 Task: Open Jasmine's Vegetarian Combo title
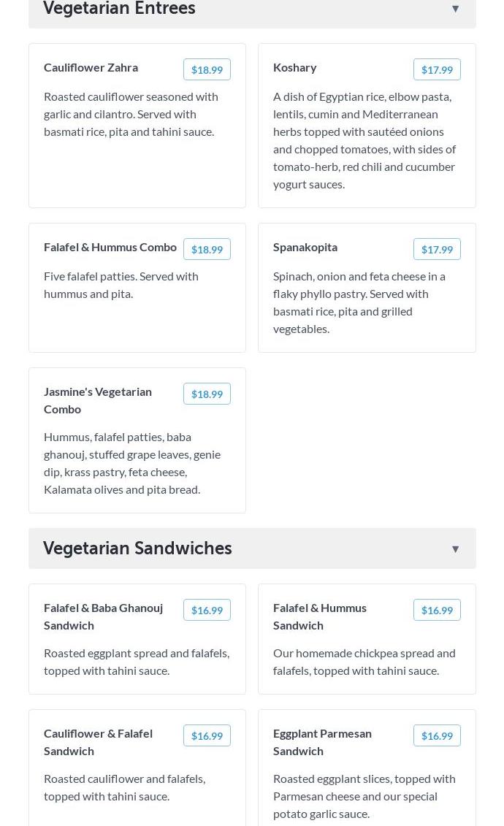coord(98,400)
